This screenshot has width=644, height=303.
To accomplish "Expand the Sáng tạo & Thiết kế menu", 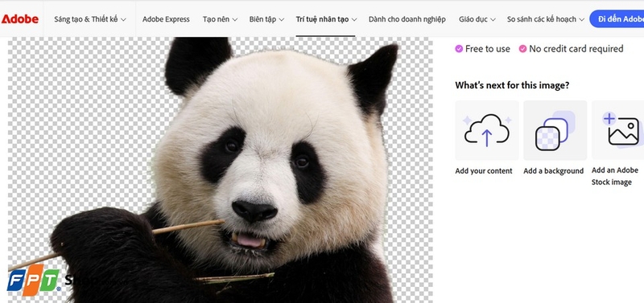I will coord(90,19).
